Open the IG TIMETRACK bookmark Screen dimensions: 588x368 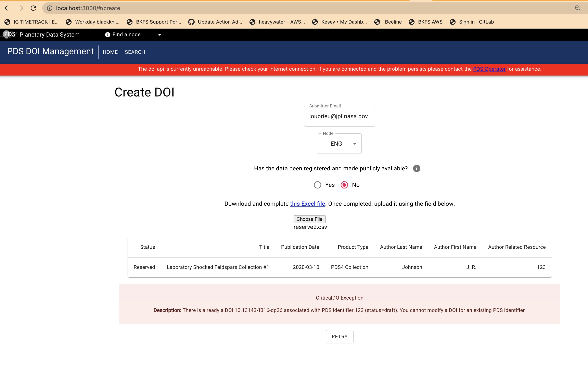[x=32, y=22]
